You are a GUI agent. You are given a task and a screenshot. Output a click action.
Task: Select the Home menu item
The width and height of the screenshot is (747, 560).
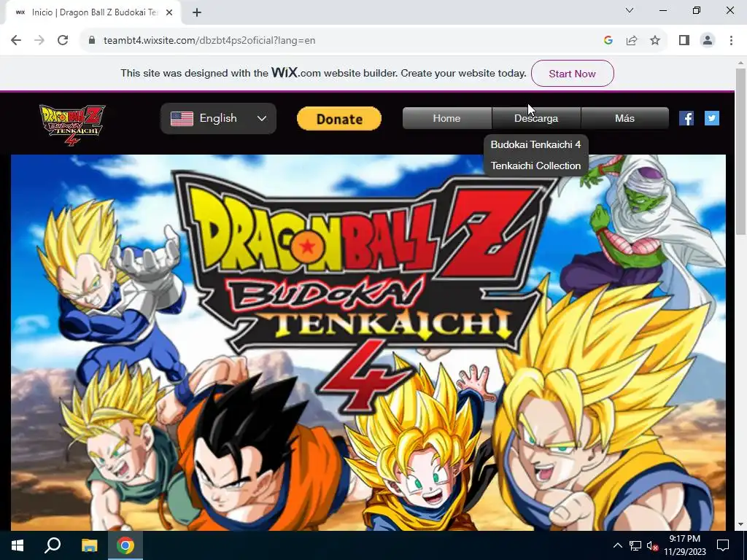pos(446,118)
